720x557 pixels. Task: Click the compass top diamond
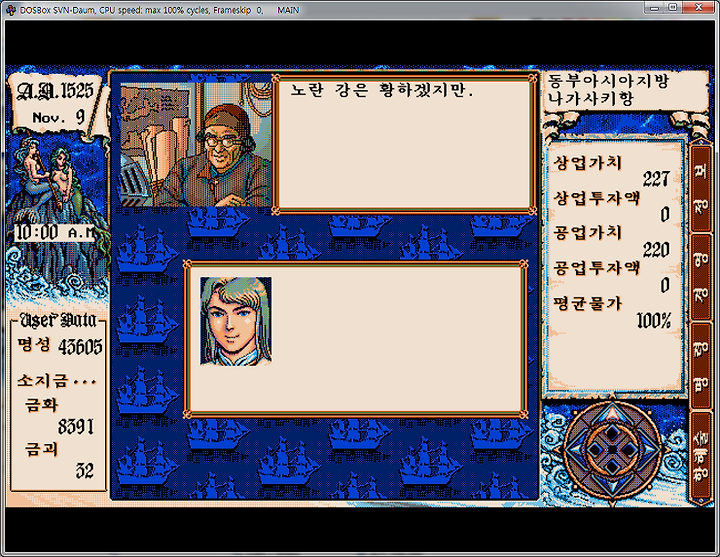click(613, 432)
